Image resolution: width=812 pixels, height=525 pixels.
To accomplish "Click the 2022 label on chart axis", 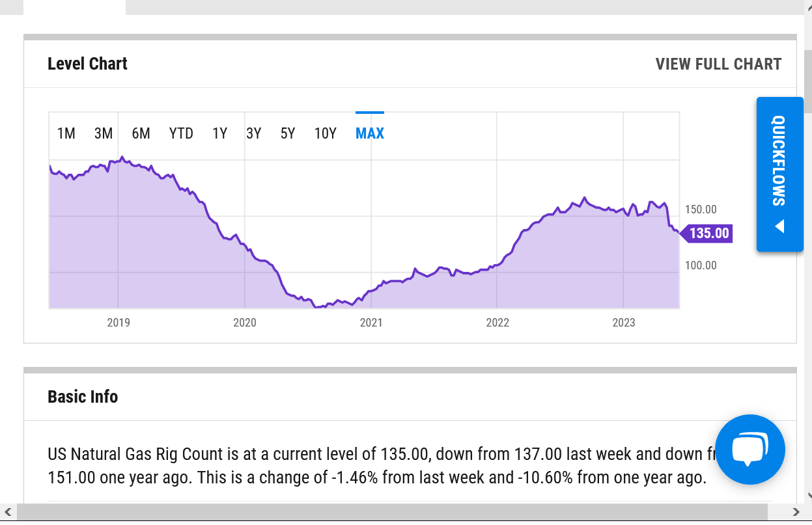I will (497, 322).
